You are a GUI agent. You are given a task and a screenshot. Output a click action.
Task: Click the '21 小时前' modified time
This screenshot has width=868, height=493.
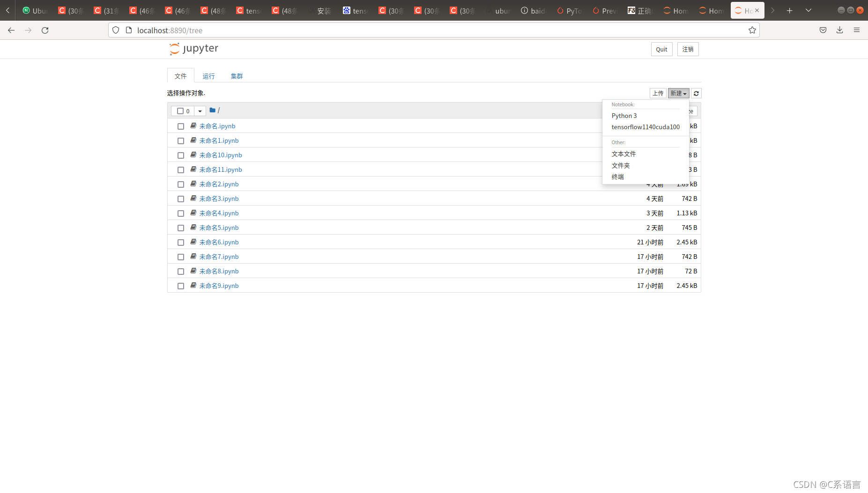650,242
